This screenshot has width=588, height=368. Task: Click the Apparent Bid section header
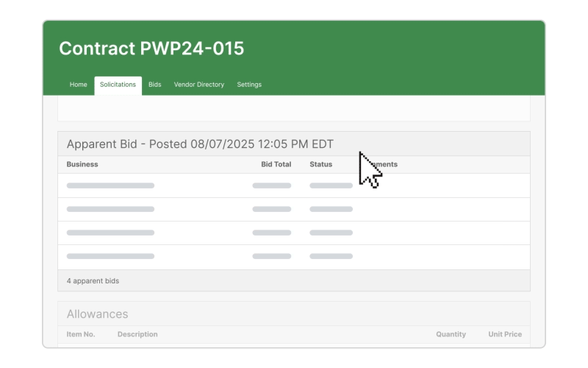[x=200, y=144]
